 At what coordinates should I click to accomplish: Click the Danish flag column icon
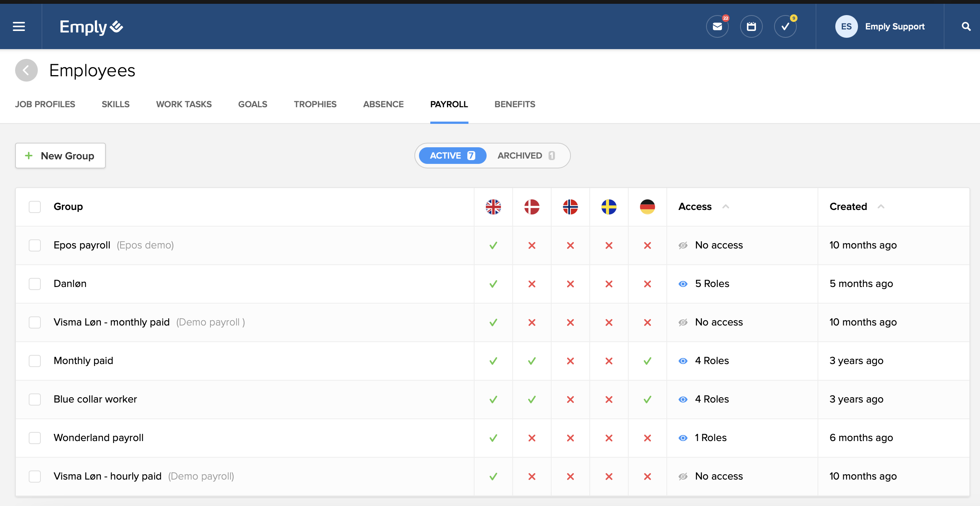coord(532,207)
